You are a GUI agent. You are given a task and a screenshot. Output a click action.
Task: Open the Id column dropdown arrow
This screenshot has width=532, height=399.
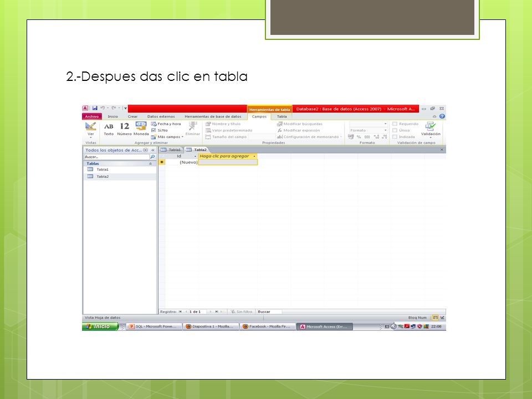(x=195, y=156)
